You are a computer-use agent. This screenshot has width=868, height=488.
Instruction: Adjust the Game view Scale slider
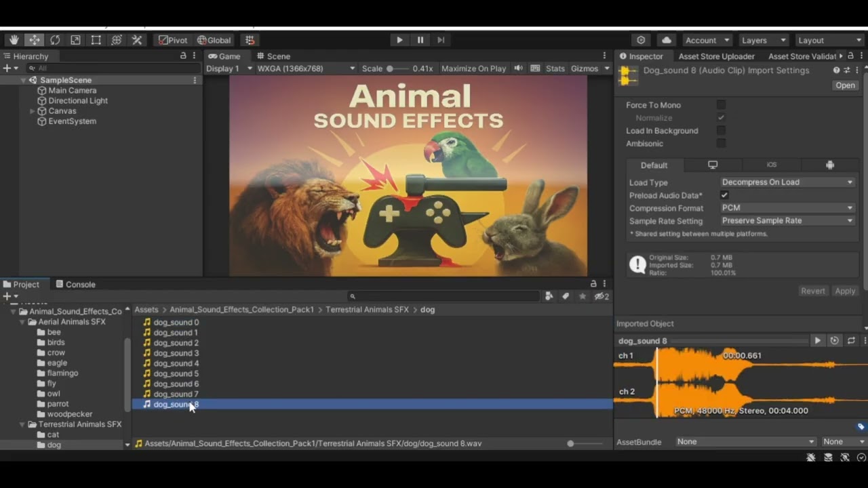coord(399,68)
